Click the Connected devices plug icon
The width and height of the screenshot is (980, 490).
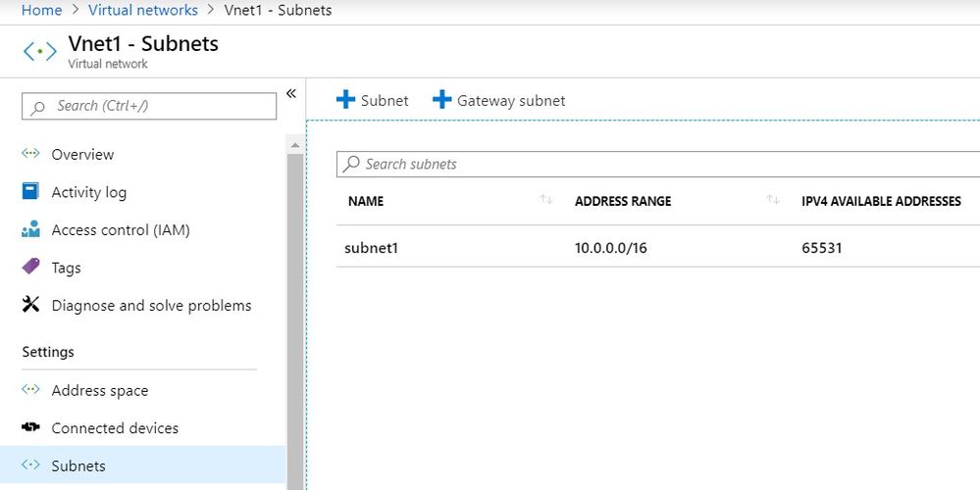30,427
